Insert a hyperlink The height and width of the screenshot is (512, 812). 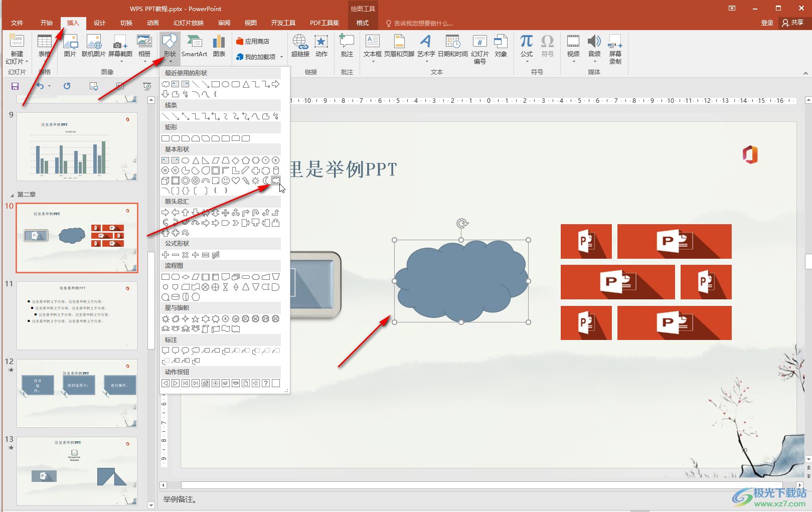(300, 46)
